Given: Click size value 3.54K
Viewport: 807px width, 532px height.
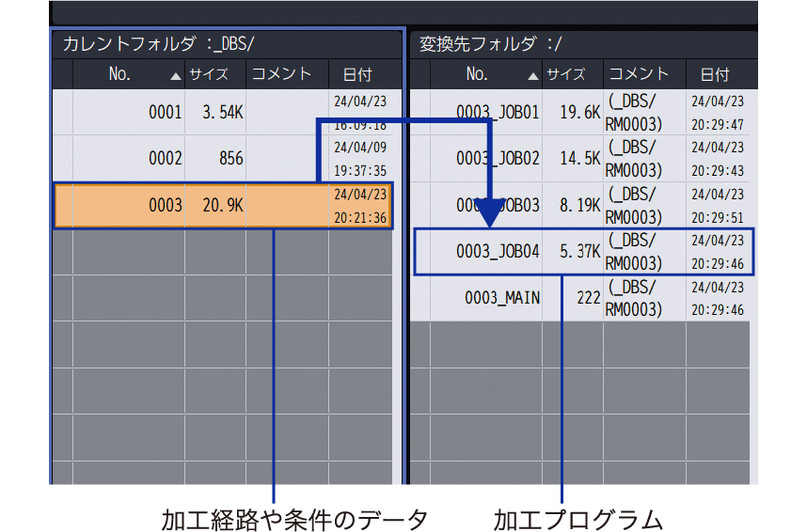Looking at the screenshot, I should click(222, 112).
